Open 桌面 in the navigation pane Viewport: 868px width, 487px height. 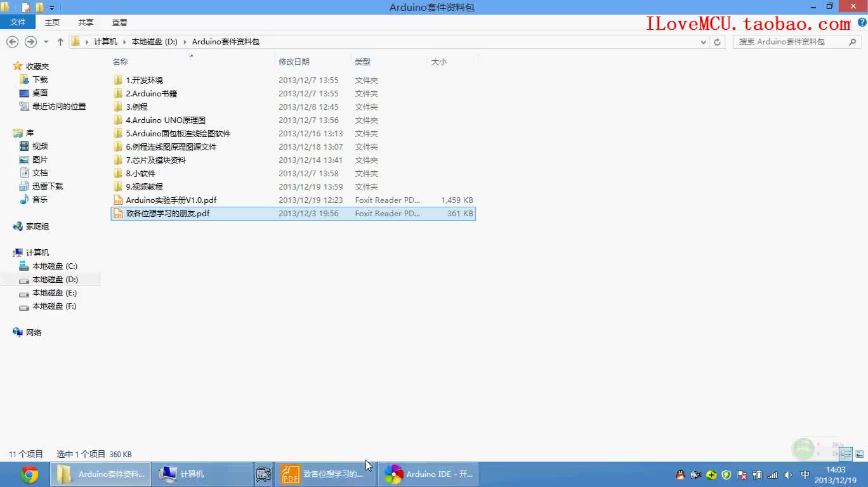pos(40,93)
